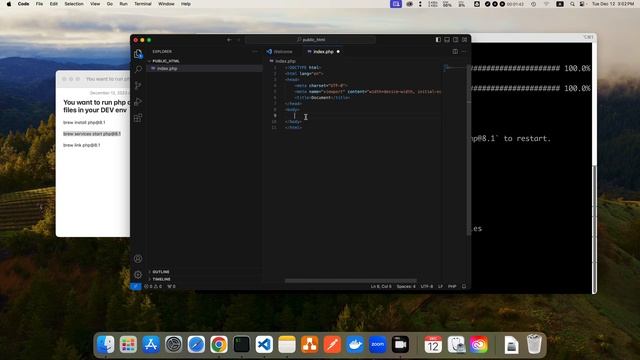Open Spotlight search in the menu bar
This screenshot has width=640, height=360.
pos(572,4)
